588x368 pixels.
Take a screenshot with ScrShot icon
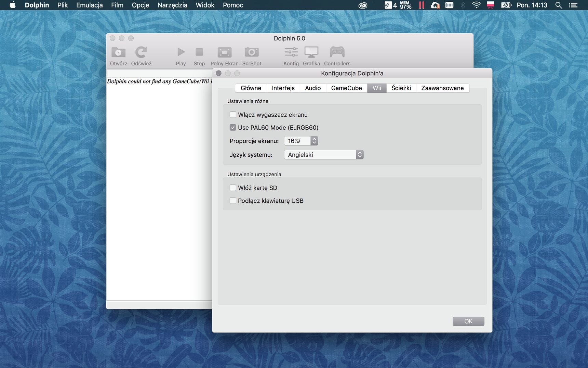tap(252, 52)
